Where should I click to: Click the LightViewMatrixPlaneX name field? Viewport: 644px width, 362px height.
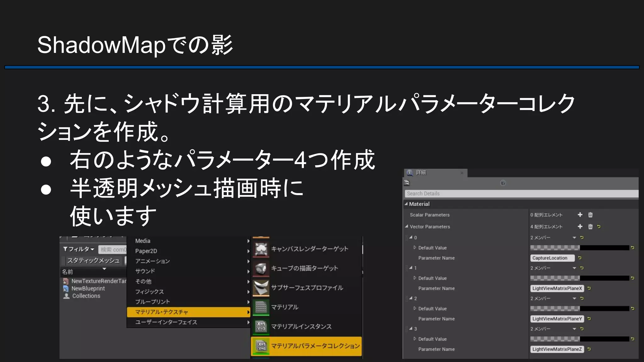point(557,288)
